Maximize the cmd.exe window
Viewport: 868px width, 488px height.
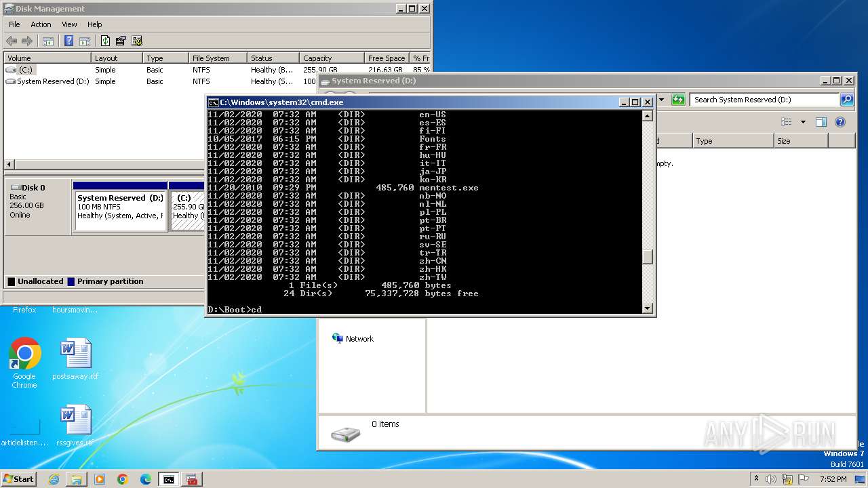635,102
